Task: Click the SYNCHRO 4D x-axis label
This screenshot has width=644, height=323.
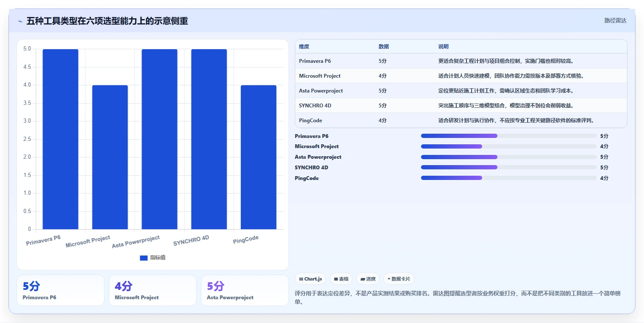Action: 191,241
